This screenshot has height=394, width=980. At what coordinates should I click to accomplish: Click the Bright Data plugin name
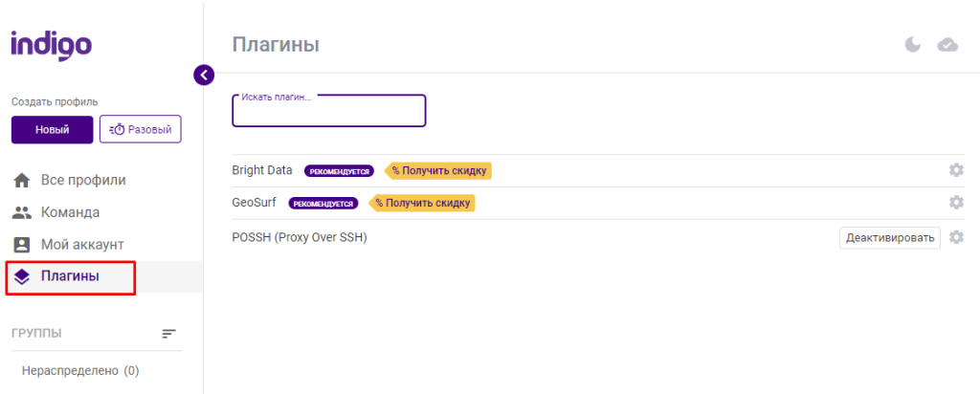coord(262,170)
